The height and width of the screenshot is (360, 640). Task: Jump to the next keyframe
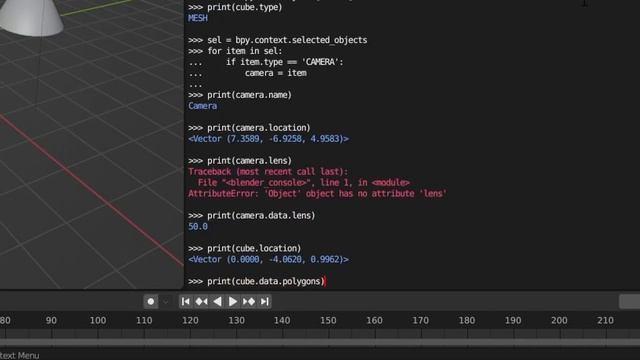pyautogui.click(x=249, y=302)
